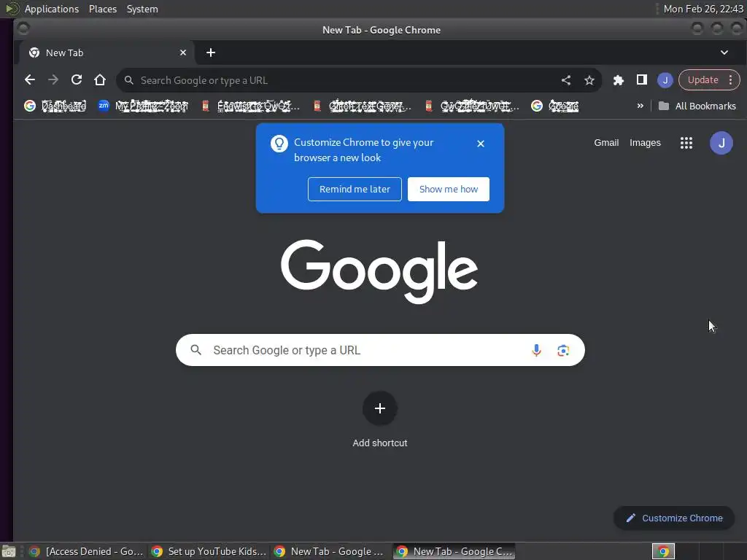Open the Gmail link
Image resolution: width=747 pixels, height=560 pixels.
(x=606, y=142)
